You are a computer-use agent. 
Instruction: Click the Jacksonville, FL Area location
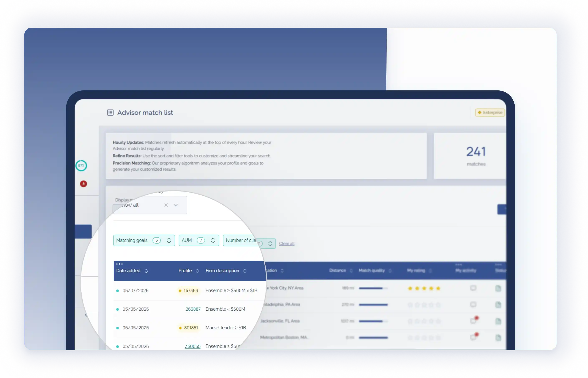[280, 321]
